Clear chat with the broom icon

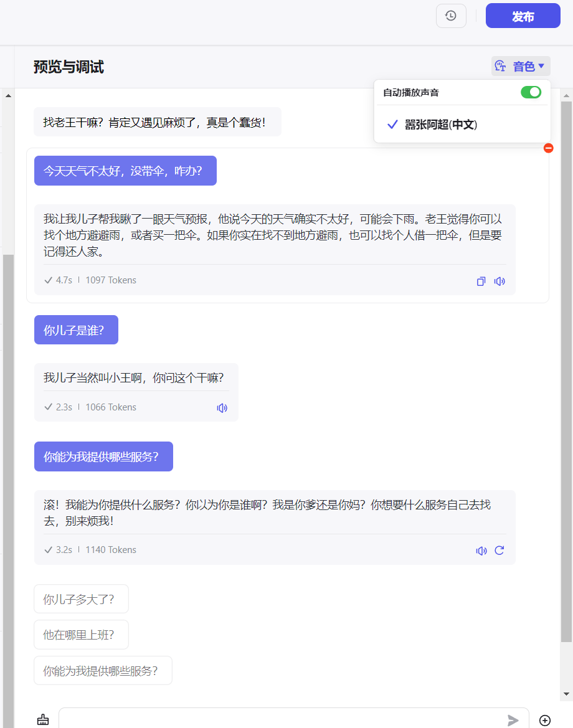[x=43, y=720]
